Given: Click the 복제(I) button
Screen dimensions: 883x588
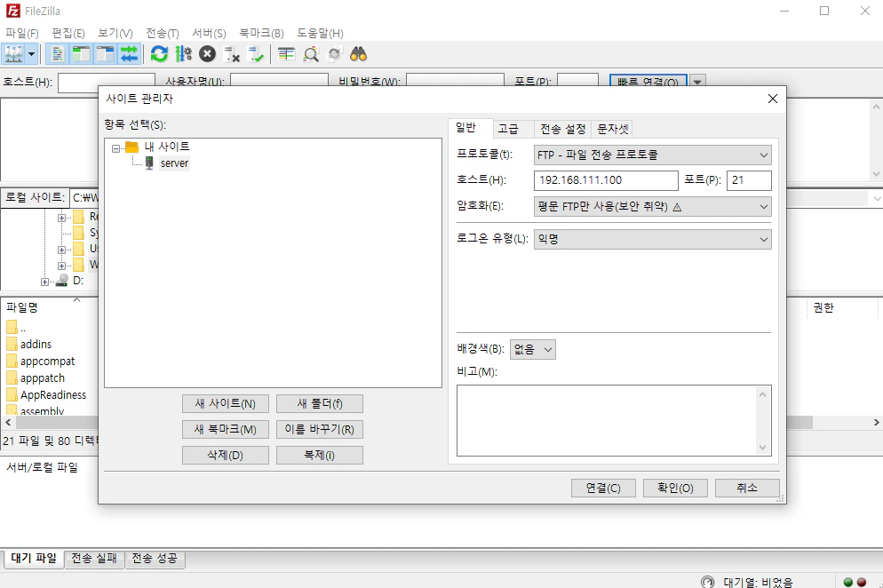Looking at the screenshot, I should pos(319,455).
